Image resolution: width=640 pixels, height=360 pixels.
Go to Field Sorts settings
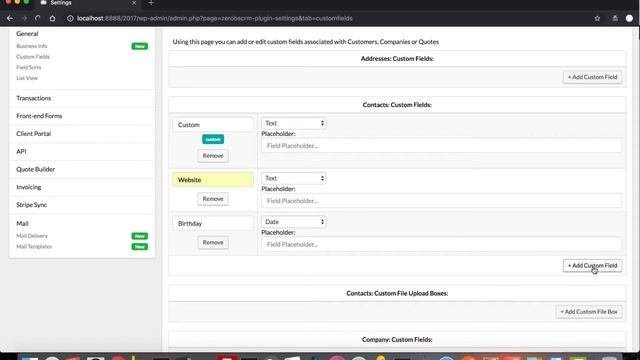(29, 67)
